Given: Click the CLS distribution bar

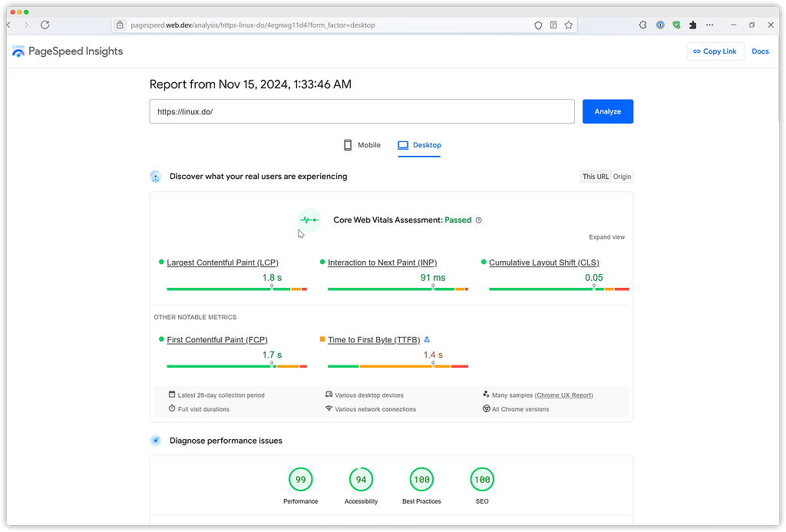Looking at the screenshot, I should pyautogui.click(x=559, y=289).
